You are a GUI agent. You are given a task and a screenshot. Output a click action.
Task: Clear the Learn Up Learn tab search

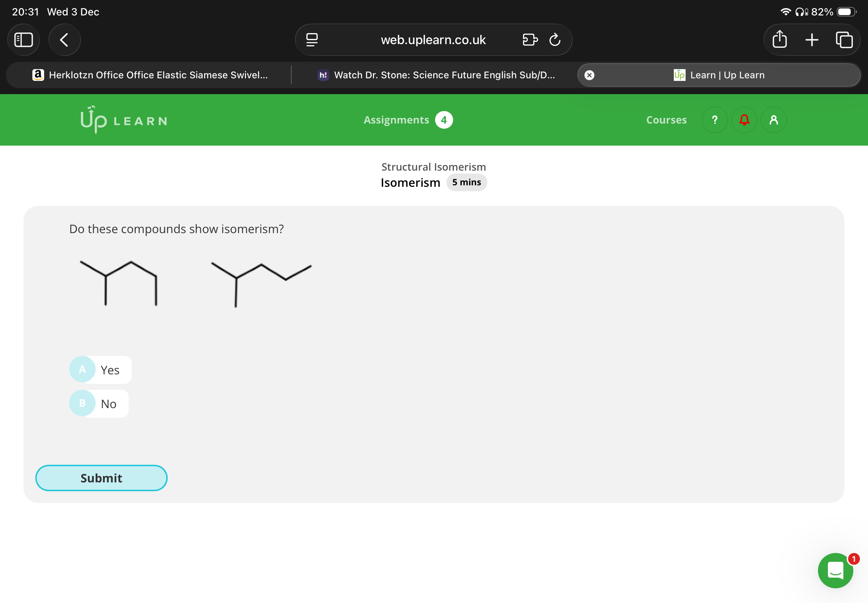coord(590,75)
